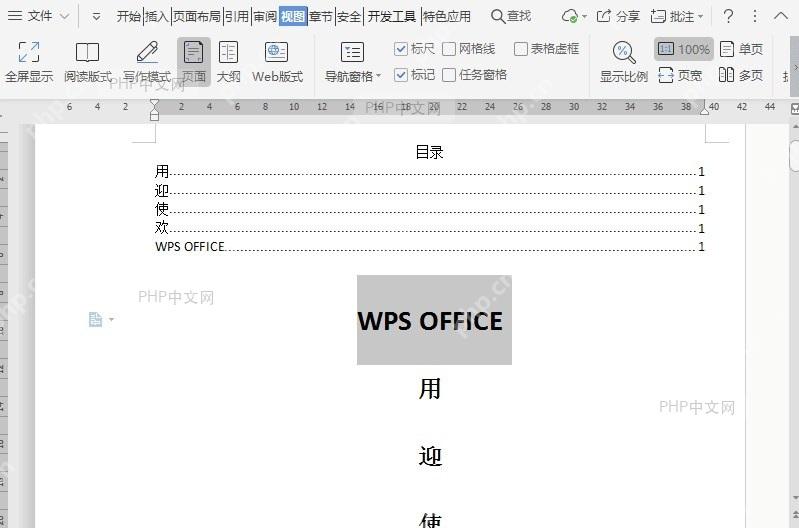The image size is (799, 528).
Task: Expand the comments (批注) dropdown arrow
Action: coord(700,17)
